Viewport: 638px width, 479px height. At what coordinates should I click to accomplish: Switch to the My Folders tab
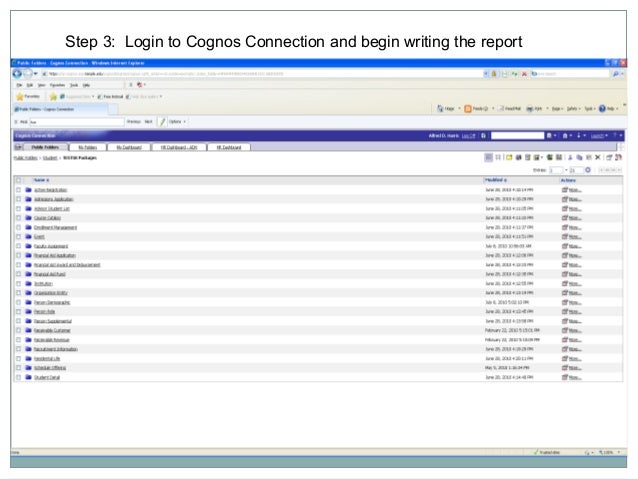tap(87, 147)
